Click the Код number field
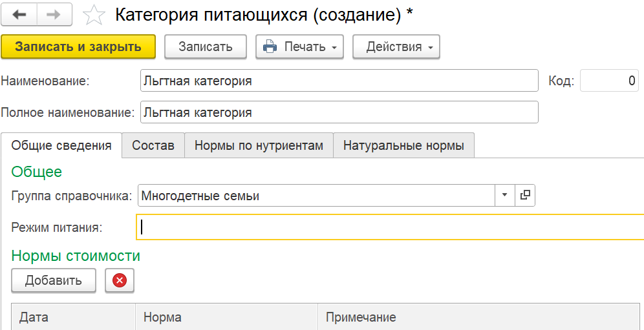 click(x=608, y=81)
